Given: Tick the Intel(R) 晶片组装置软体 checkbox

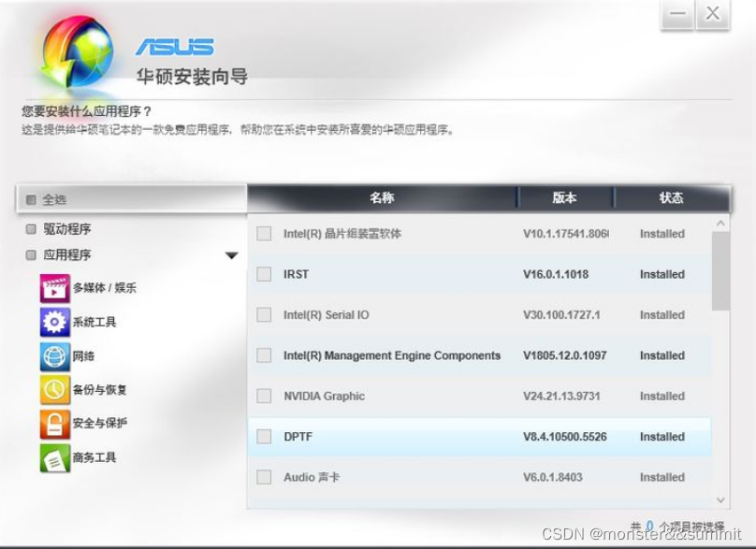Looking at the screenshot, I should coord(264,234).
